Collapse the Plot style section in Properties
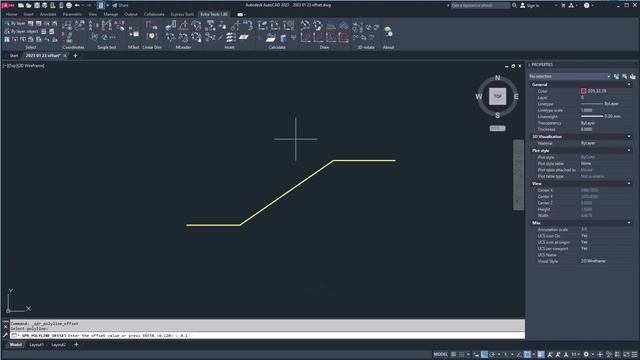640x360 pixels. click(x=629, y=150)
